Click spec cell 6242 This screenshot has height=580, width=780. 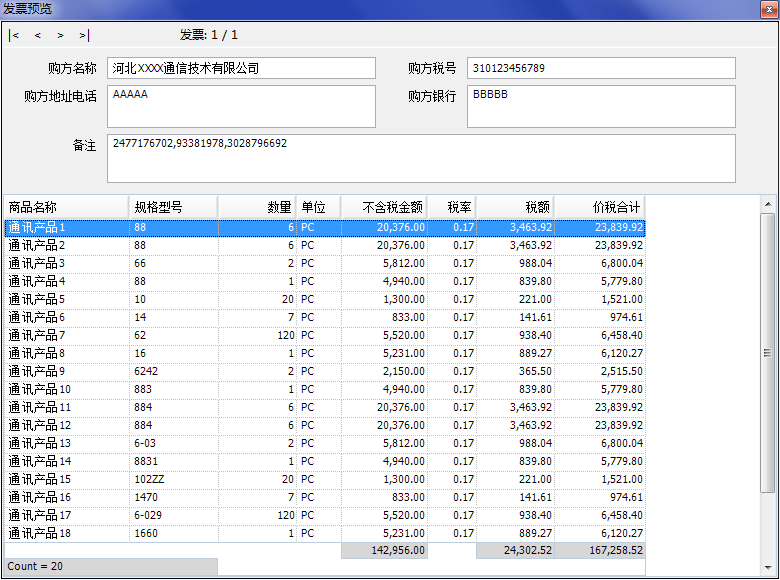click(x=174, y=372)
